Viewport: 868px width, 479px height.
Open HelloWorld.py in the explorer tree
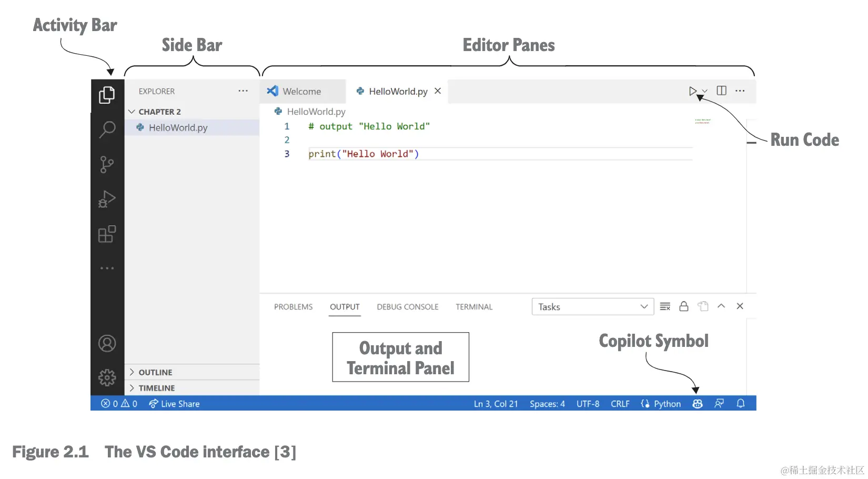(192, 127)
